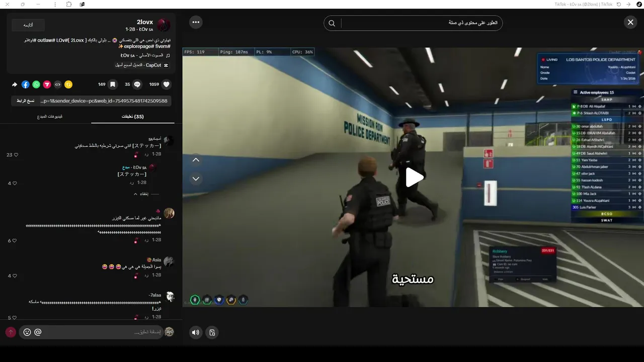This screenshot has height=362, width=644.
Task: Like the creator's reply comment under the top comment
Action: (16, 183)
